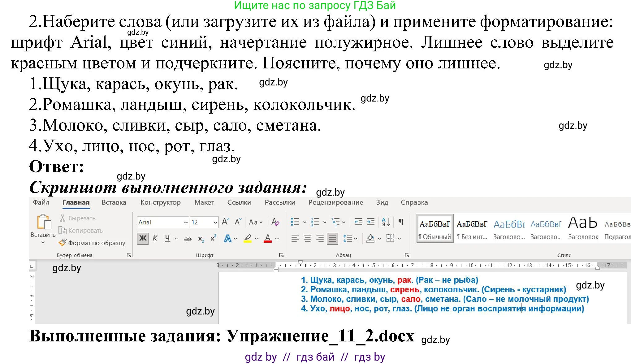Toggle bold formatting with the Ж button
This screenshot has height=364, width=631.
coord(143,239)
